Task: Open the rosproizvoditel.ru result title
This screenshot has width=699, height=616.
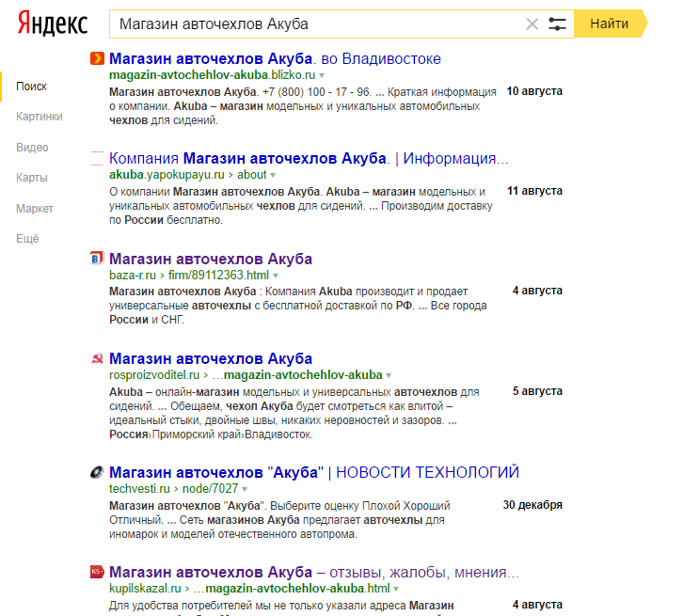Action: coord(211,359)
